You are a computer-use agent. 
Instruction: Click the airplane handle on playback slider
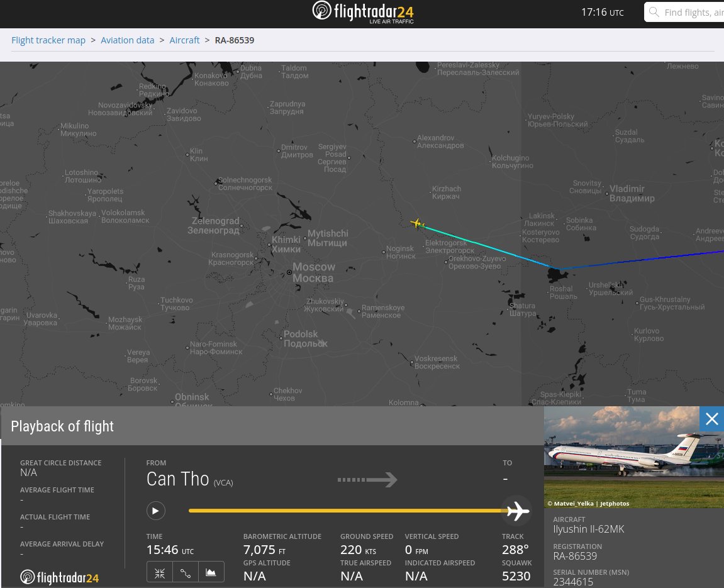[517, 511]
